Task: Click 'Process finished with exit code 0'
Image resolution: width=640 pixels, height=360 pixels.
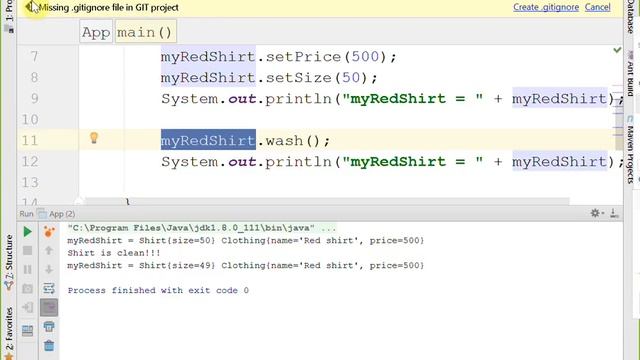Action: (x=158, y=290)
